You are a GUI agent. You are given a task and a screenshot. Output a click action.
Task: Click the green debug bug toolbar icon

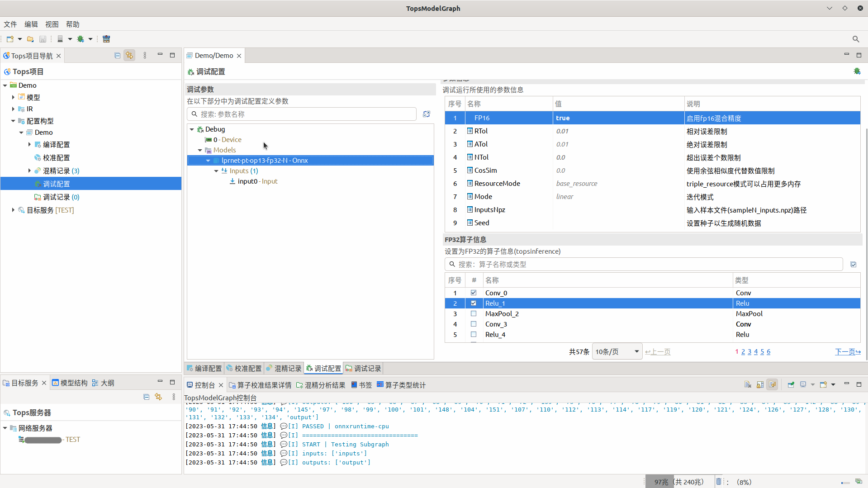click(81, 39)
